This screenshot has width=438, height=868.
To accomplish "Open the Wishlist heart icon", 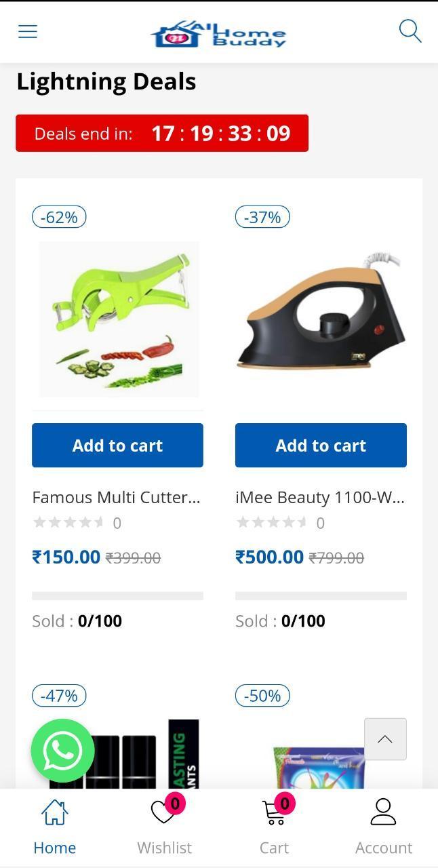I will pos(163,812).
